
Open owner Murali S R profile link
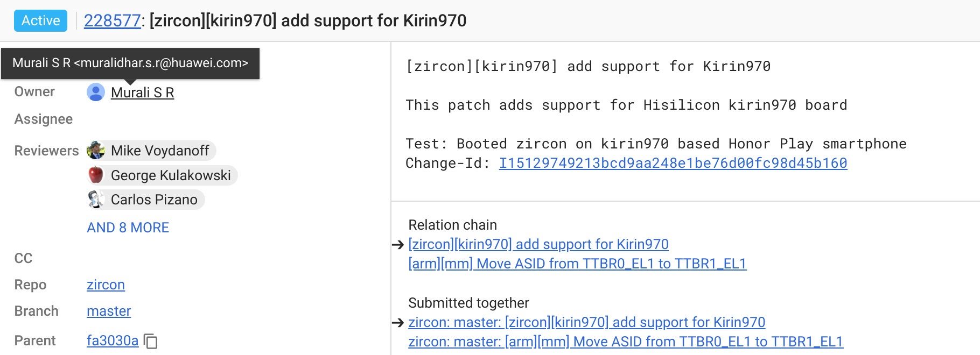(142, 93)
